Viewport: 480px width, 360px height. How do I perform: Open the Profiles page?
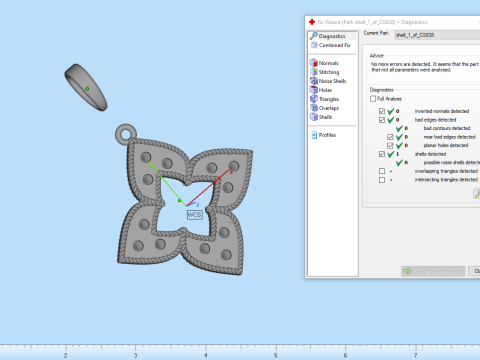(x=327, y=135)
